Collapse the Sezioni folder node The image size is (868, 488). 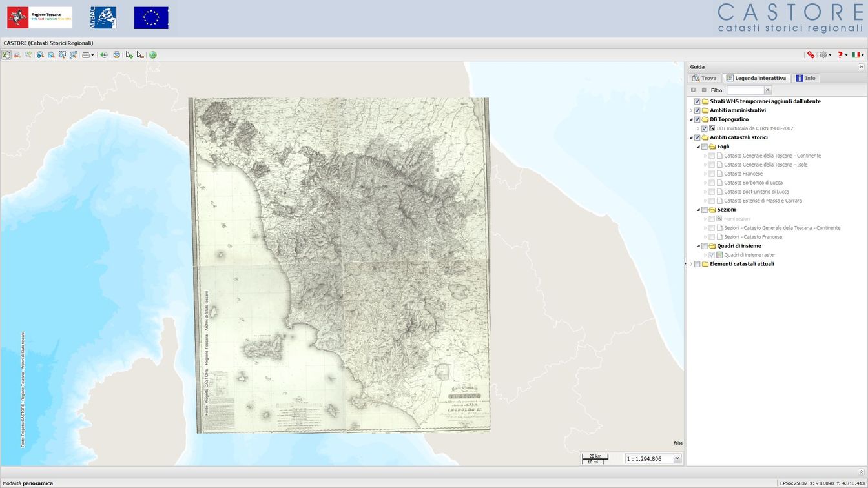tap(698, 210)
